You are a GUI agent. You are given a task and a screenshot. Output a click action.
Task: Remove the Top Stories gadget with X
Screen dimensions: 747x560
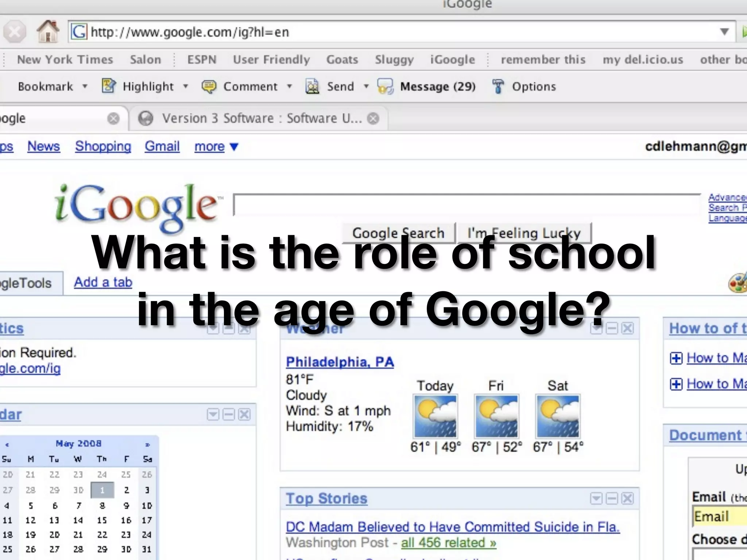[627, 498]
